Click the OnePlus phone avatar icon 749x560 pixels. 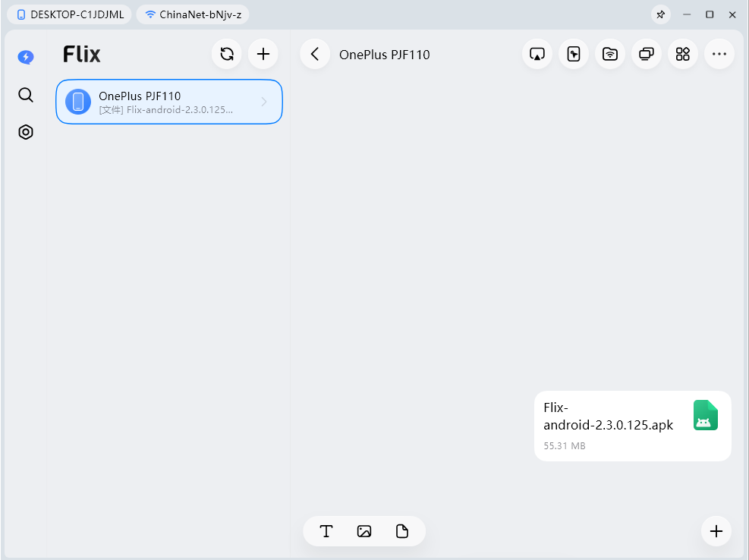(x=78, y=102)
